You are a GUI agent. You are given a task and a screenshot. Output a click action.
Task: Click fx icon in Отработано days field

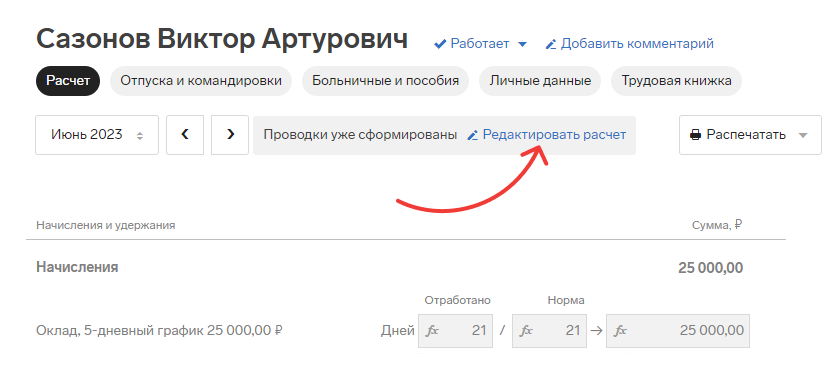[x=432, y=330]
